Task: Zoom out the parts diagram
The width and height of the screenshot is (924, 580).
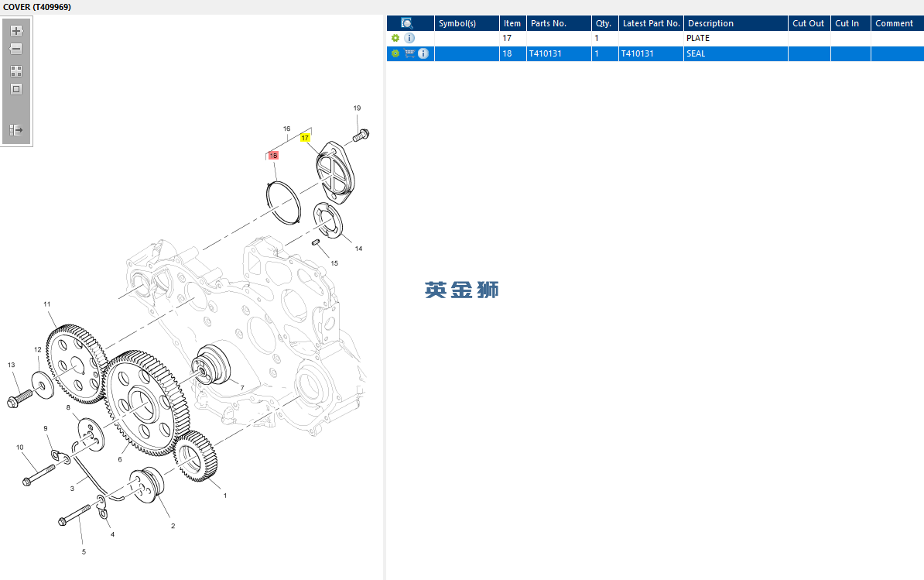Action: [16, 49]
